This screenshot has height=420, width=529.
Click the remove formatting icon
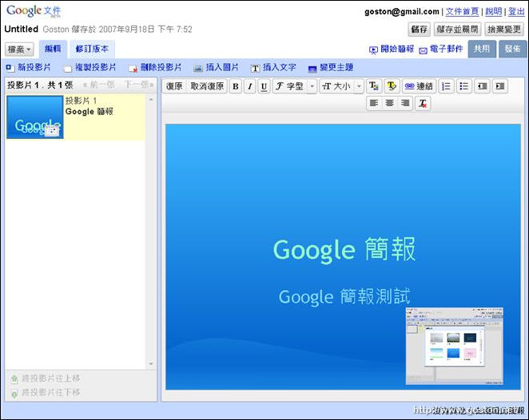click(x=423, y=103)
